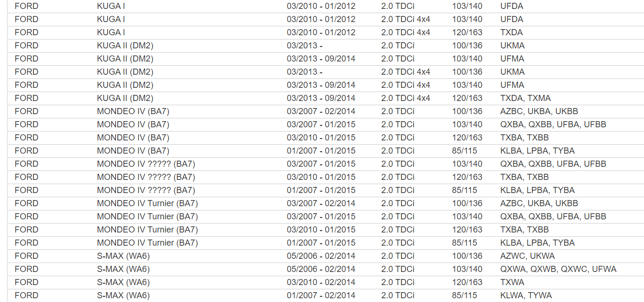Select the date range "03/2010 - 02/2014"
Viewport: 644px width, 302px height.
click(321, 282)
